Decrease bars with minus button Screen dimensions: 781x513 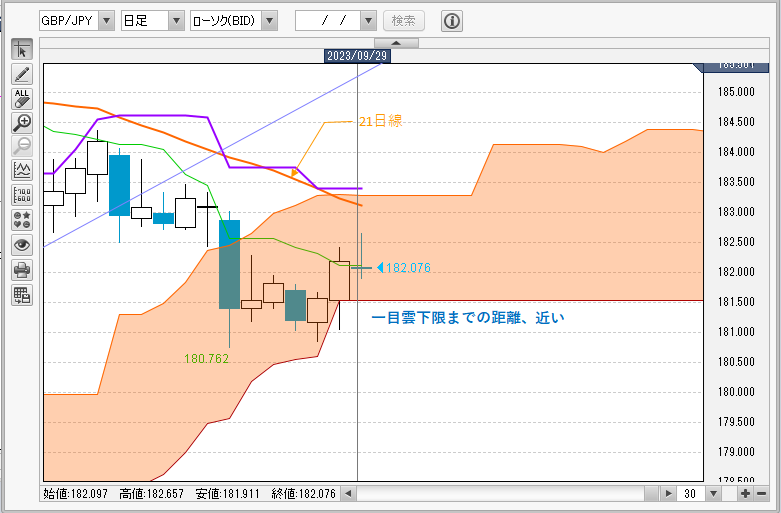coord(761,494)
